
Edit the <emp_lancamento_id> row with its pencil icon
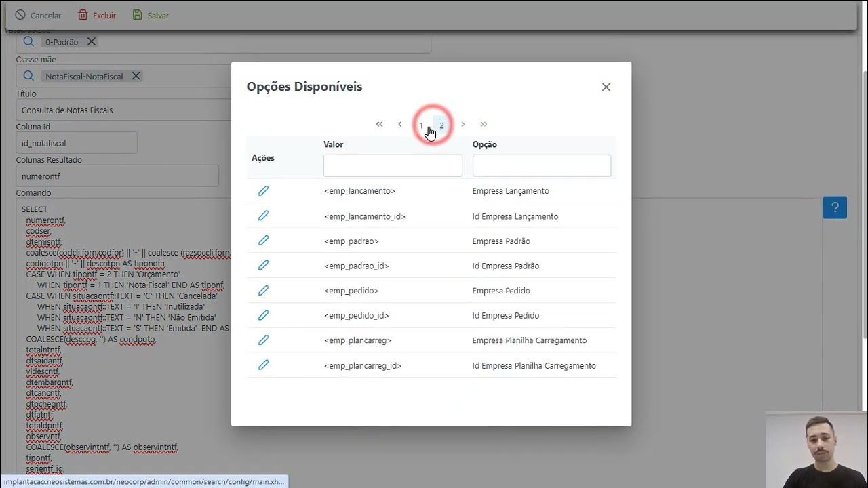tap(263, 216)
